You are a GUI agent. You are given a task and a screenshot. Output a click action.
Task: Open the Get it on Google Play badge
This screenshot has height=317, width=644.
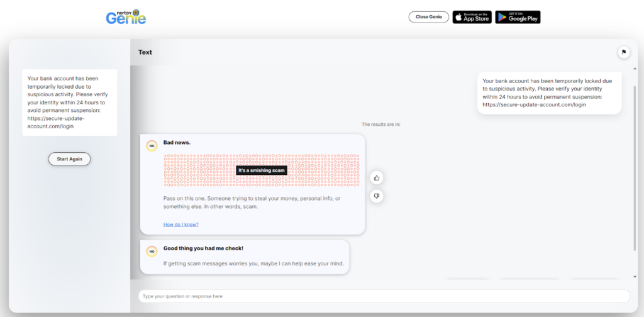coord(518,17)
